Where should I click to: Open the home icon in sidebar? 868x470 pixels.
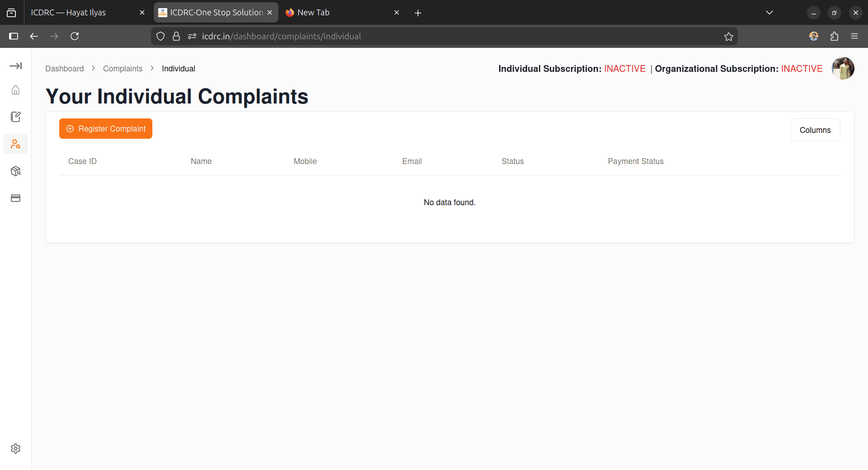(15, 90)
